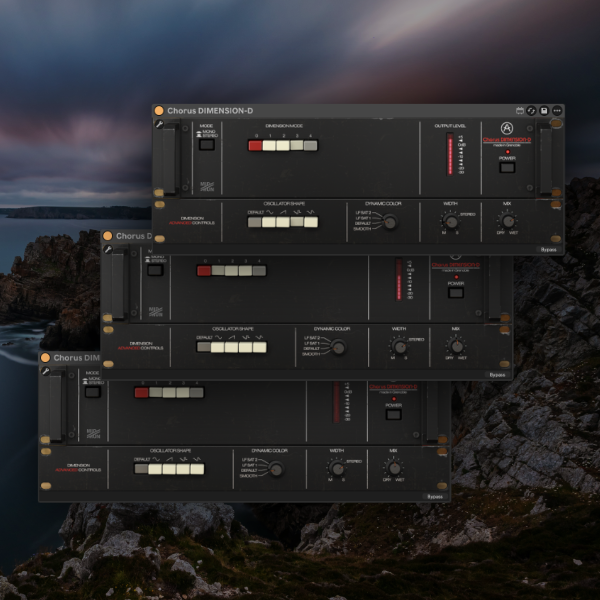This screenshot has width=600, height=600.
Task: Open the preset browser icon in frontmost window header
Action: point(520,111)
